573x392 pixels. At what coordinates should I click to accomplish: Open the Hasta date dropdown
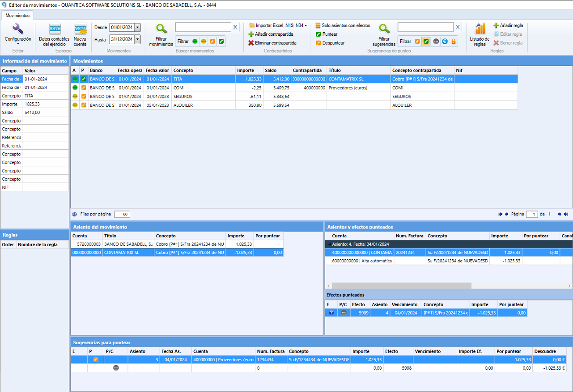click(x=137, y=39)
